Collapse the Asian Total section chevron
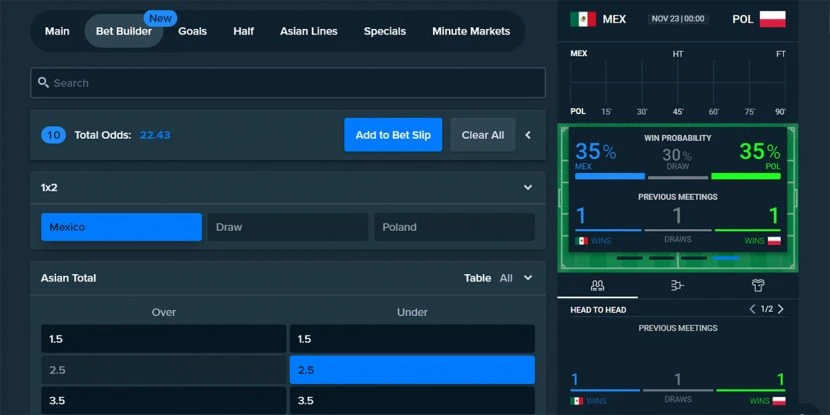Image resolution: width=830 pixels, height=415 pixels. (x=528, y=278)
